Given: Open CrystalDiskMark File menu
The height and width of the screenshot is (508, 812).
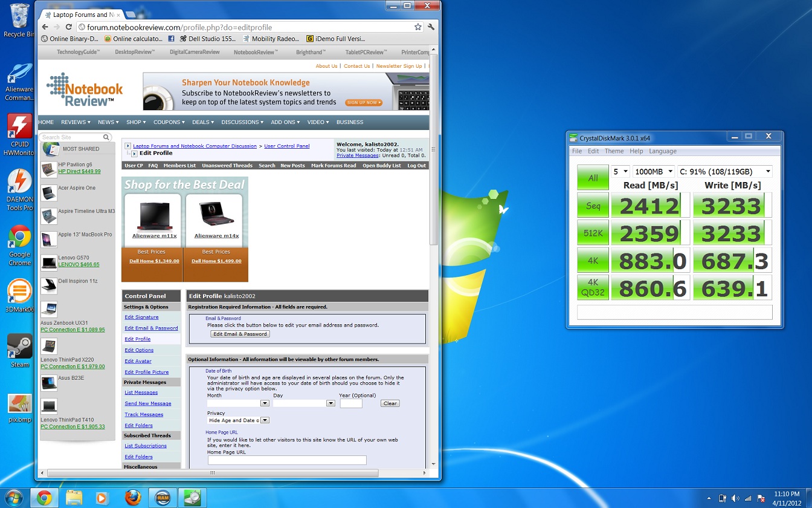Looking at the screenshot, I should point(577,151).
